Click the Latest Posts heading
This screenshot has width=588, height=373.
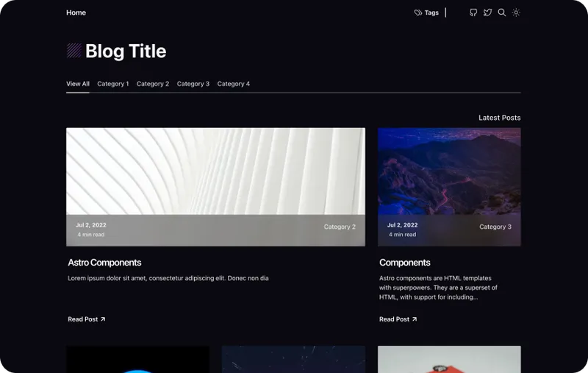(499, 118)
